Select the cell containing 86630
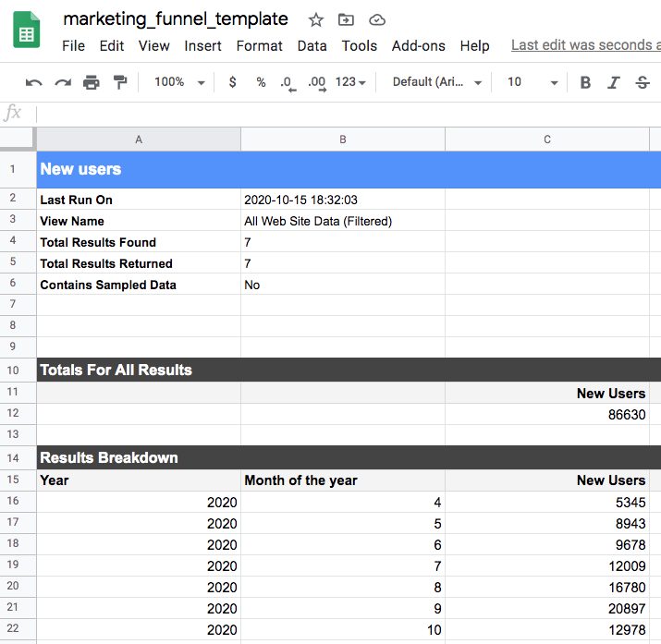 click(x=546, y=414)
